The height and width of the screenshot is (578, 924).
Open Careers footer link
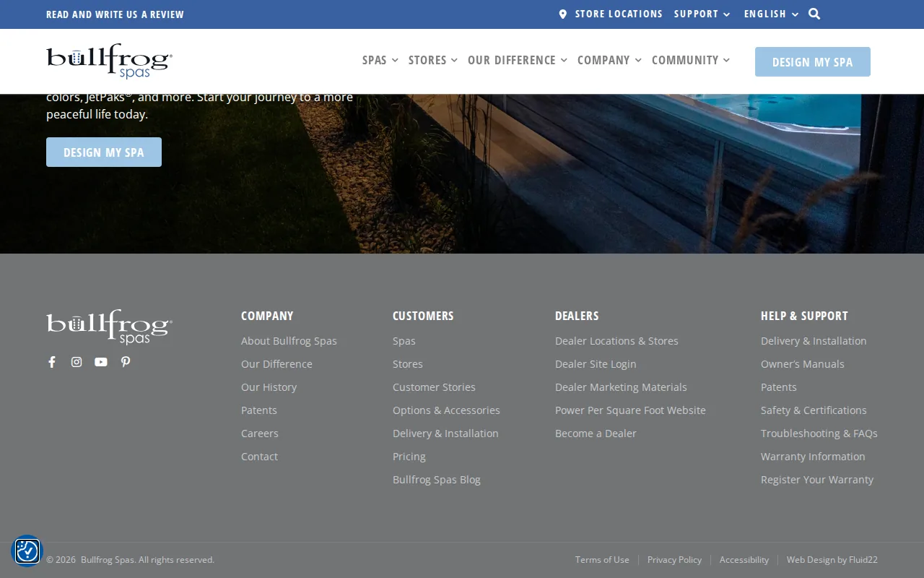point(260,433)
